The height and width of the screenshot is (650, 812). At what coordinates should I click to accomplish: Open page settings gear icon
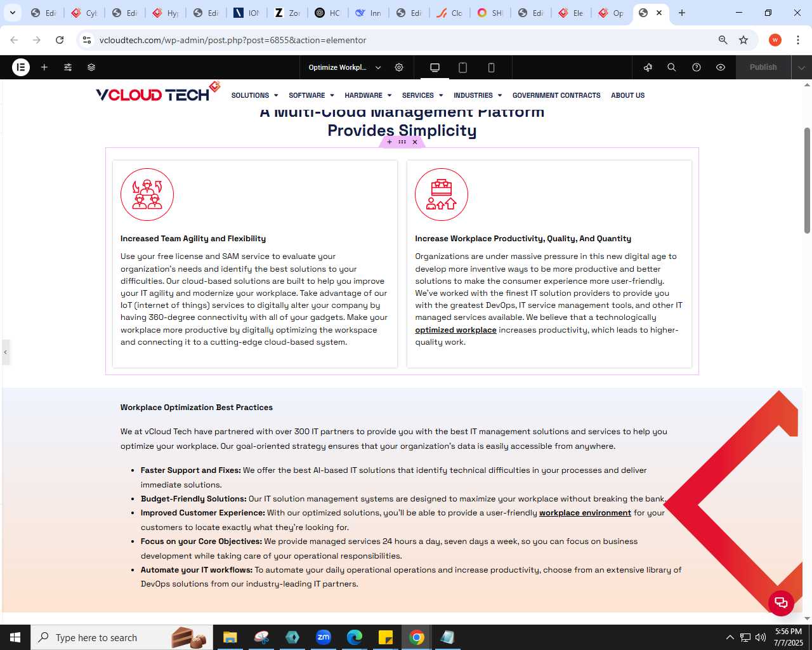[x=399, y=67]
